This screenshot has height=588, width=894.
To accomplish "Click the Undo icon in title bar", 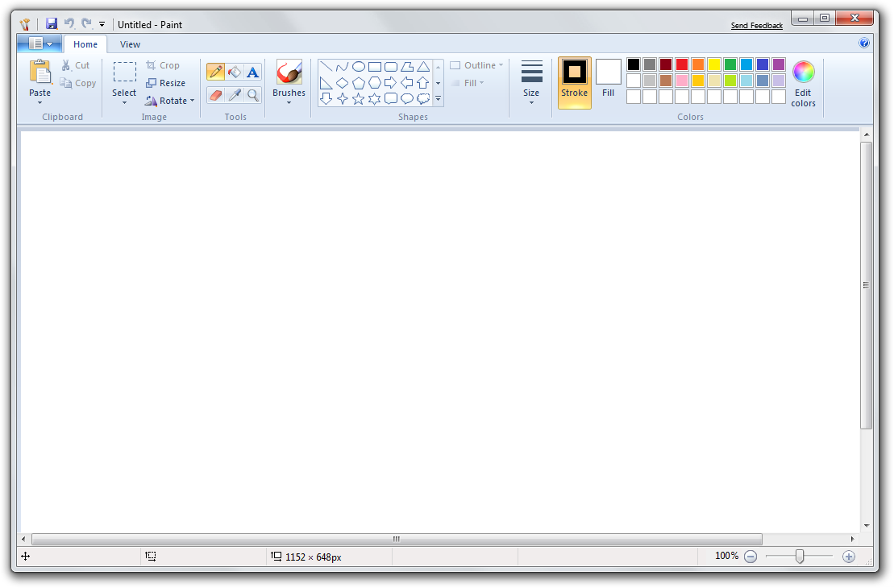I will [x=69, y=23].
